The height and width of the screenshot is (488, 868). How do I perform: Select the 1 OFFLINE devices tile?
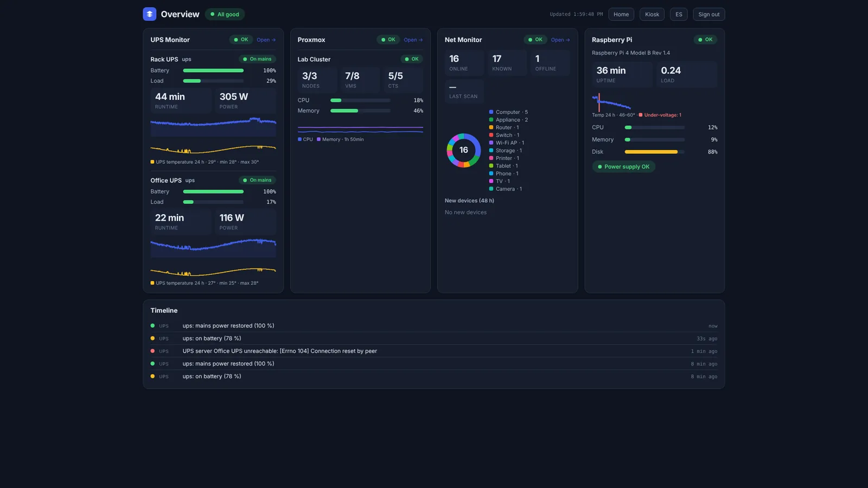tap(550, 62)
